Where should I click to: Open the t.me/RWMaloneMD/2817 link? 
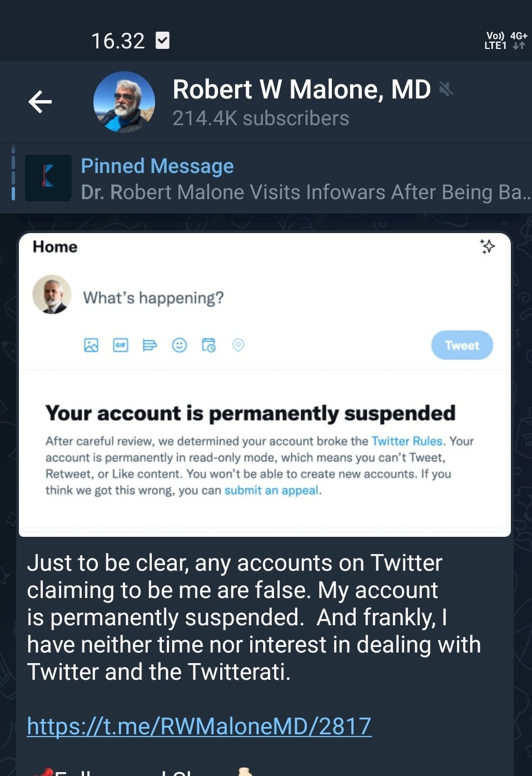(199, 726)
